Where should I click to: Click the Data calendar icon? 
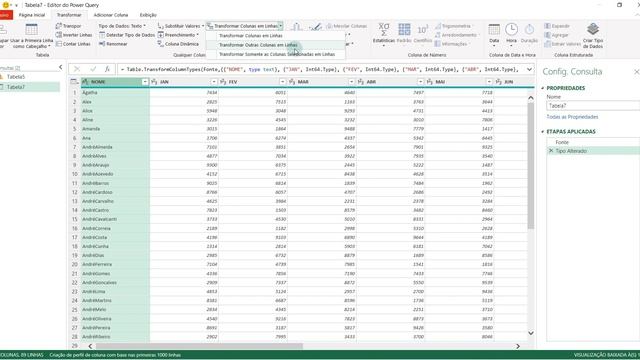(494, 29)
